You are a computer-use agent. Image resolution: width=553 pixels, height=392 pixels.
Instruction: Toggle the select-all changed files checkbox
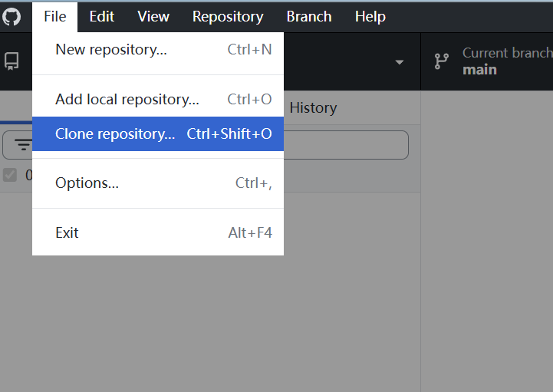pos(10,175)
